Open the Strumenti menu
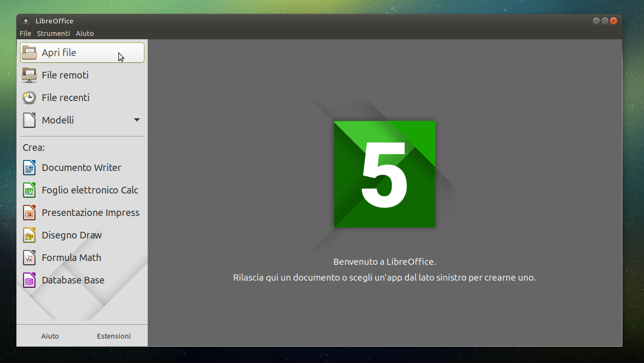Image resolution: width=644 pixels, height=363 pixels. click(x=53, y=34)
